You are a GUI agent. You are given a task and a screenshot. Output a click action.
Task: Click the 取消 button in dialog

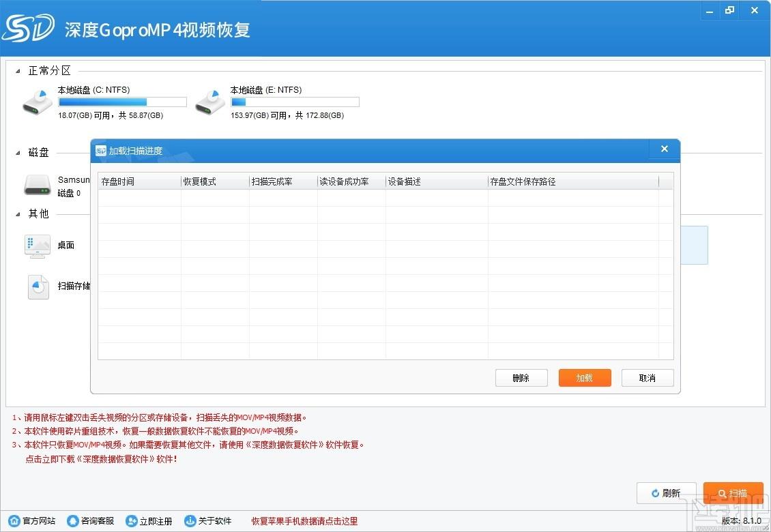tap(648, 378)
